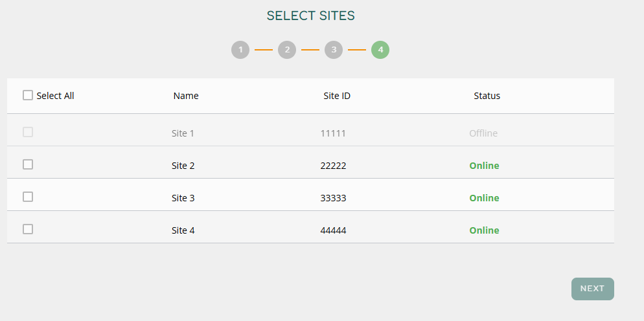Click the Site 3 name cell
The image size is (644, 321).
coord(183,198)
